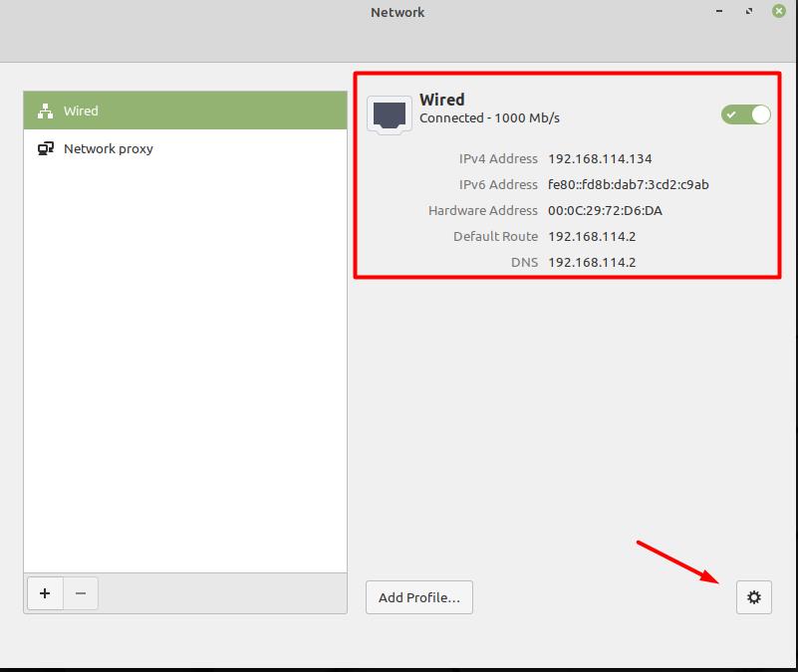This screenshot has height=672, width=798.
Task: Open the gear icon for connection options
Action: 754,597
